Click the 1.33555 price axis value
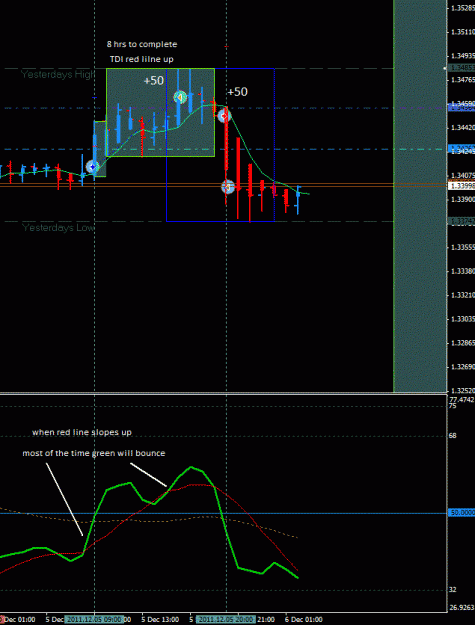Viewport: 475px width, 625px height. tap(463, 247)
